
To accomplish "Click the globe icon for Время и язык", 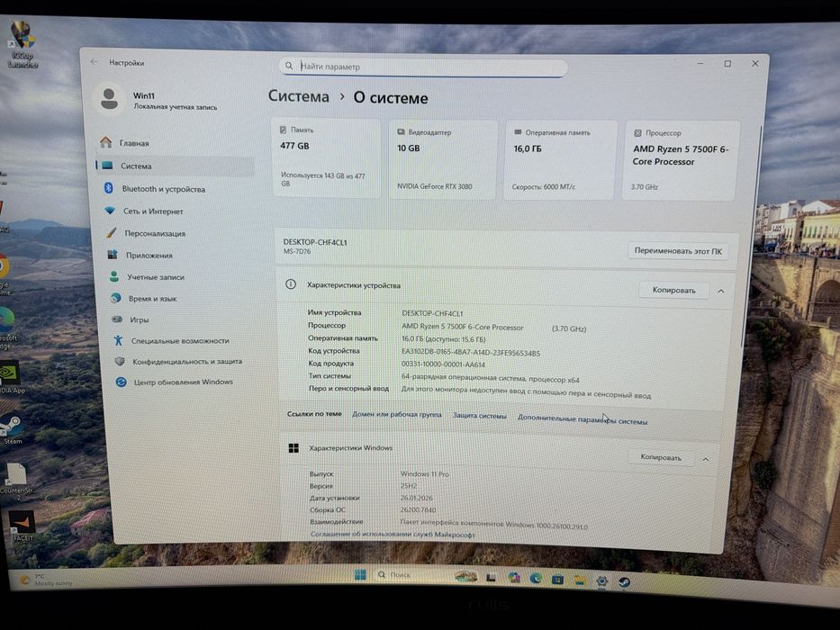I will [116, 298].
